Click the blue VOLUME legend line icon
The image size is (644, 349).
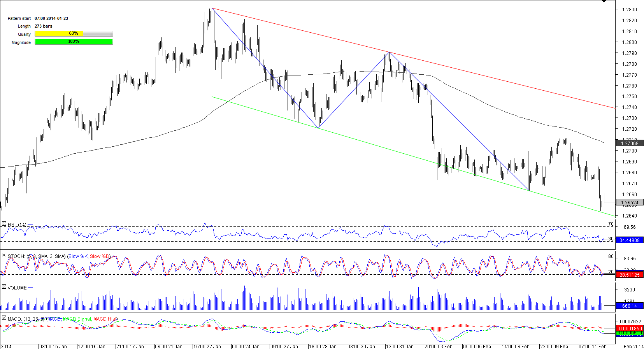[x=31, y=288]
